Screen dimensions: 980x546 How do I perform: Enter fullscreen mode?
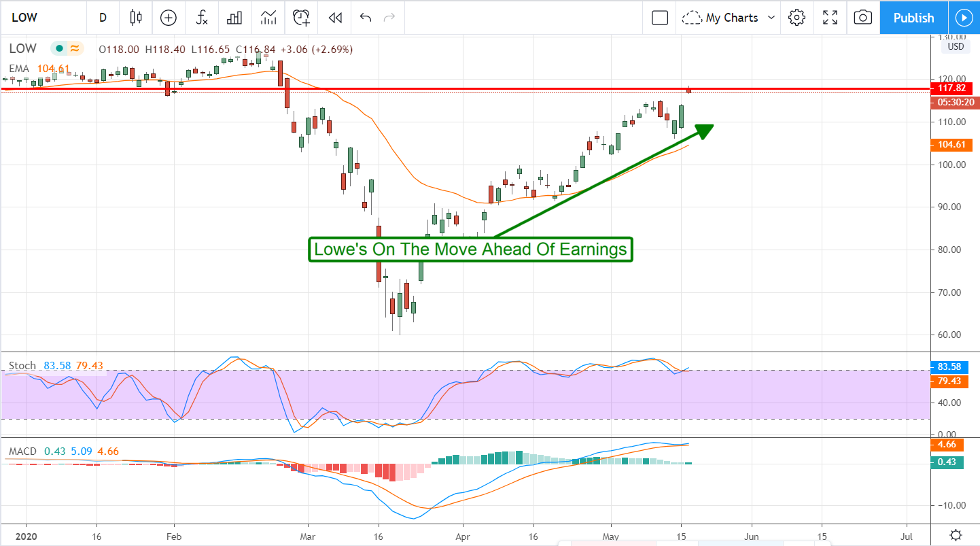point(830,18)
